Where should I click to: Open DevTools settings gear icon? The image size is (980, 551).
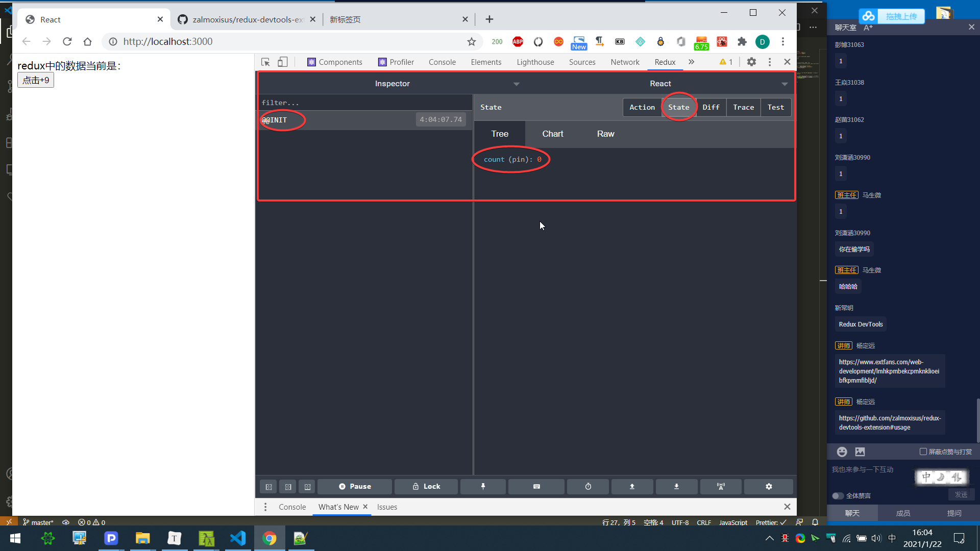751,62
